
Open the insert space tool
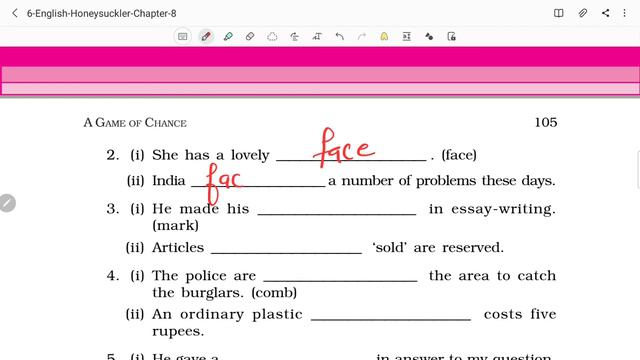tap(407, 37)
